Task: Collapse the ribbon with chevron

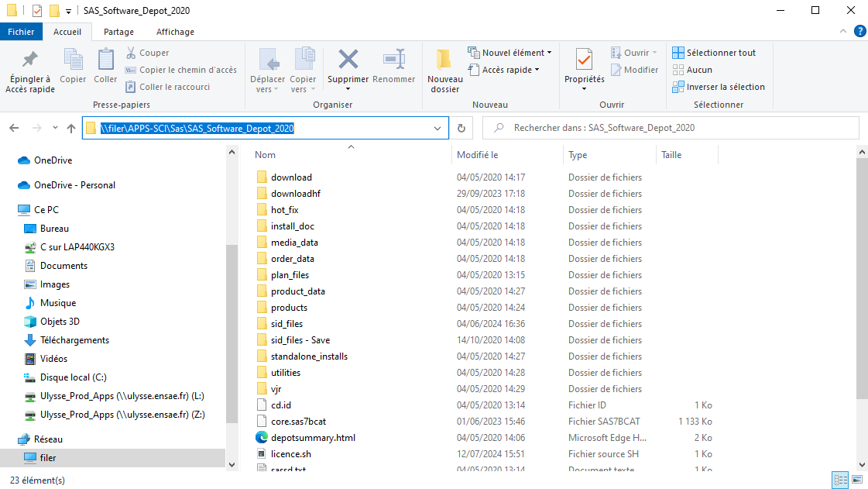Action: 843,32
